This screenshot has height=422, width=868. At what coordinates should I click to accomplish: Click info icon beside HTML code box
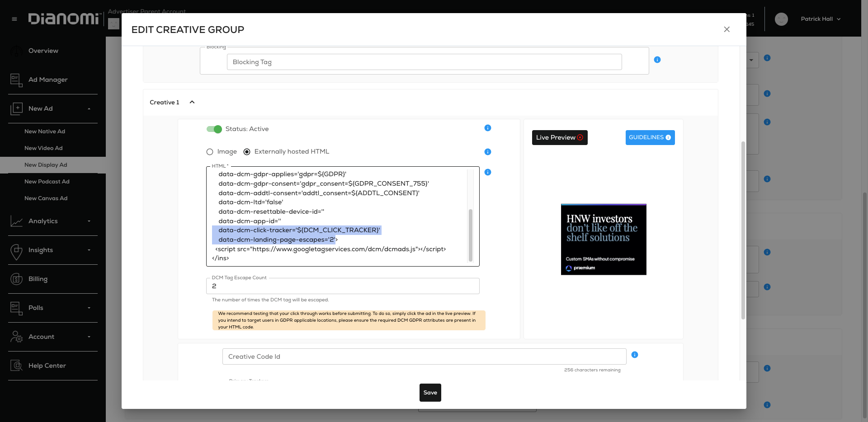click(487, 172)
